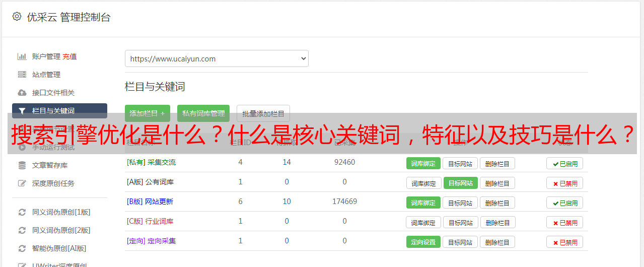Click 目标网站 in the 定向采集 row
644x267 pixels.
pos(460,242)
